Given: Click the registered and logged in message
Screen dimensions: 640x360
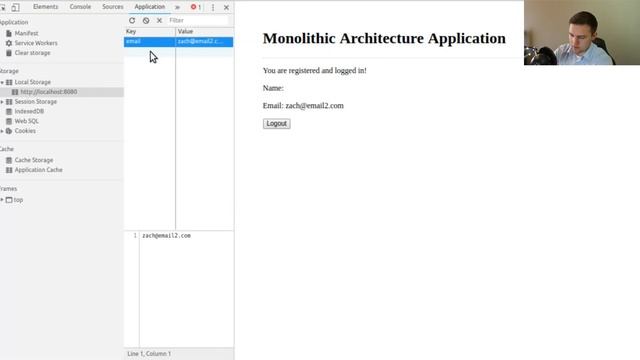Looking at the screenshot, I should [315, 71].
